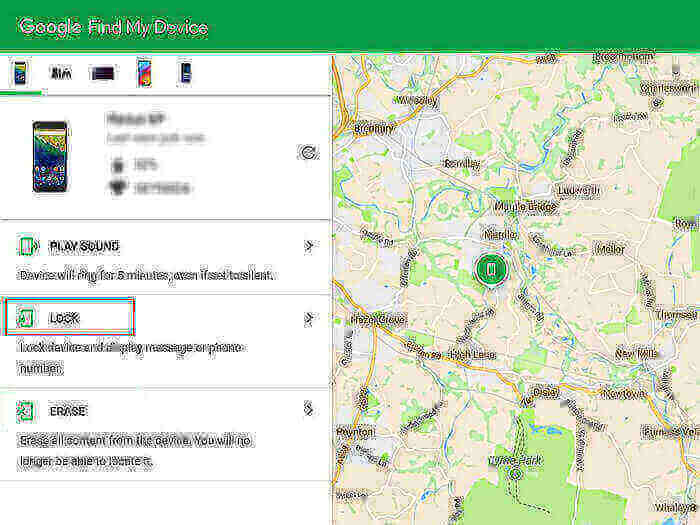
Task: Click the Play Sound phone icon
Action: (26, 246)
